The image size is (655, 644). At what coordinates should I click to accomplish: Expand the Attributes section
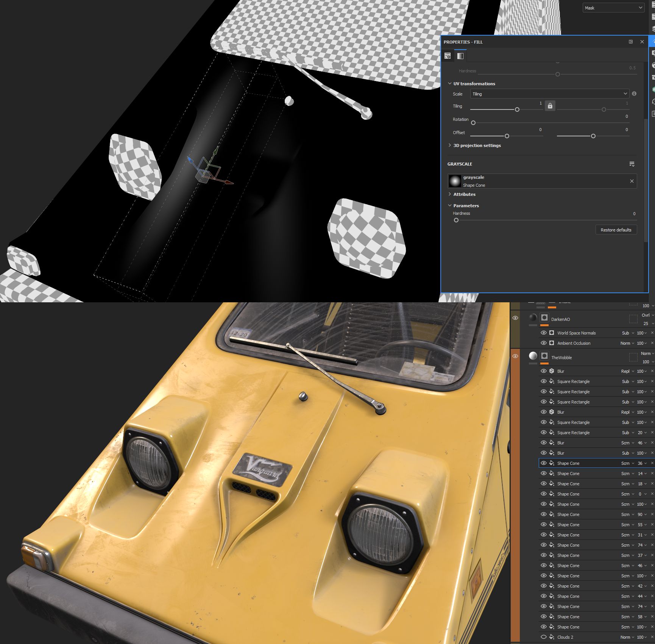tap(450, 194)
